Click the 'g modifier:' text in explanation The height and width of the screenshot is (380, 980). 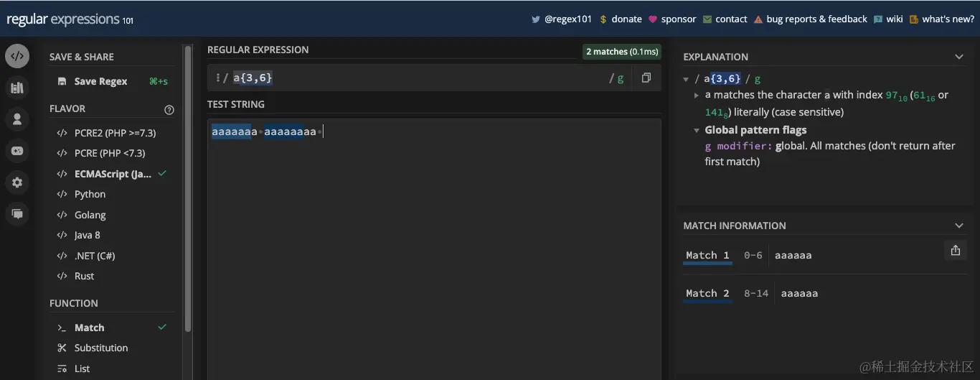coord(738,146)
